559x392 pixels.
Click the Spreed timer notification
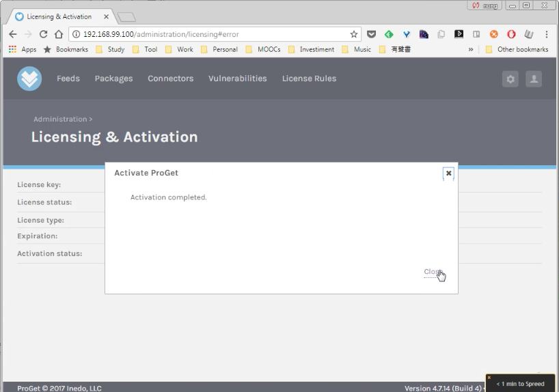point(520,383)
